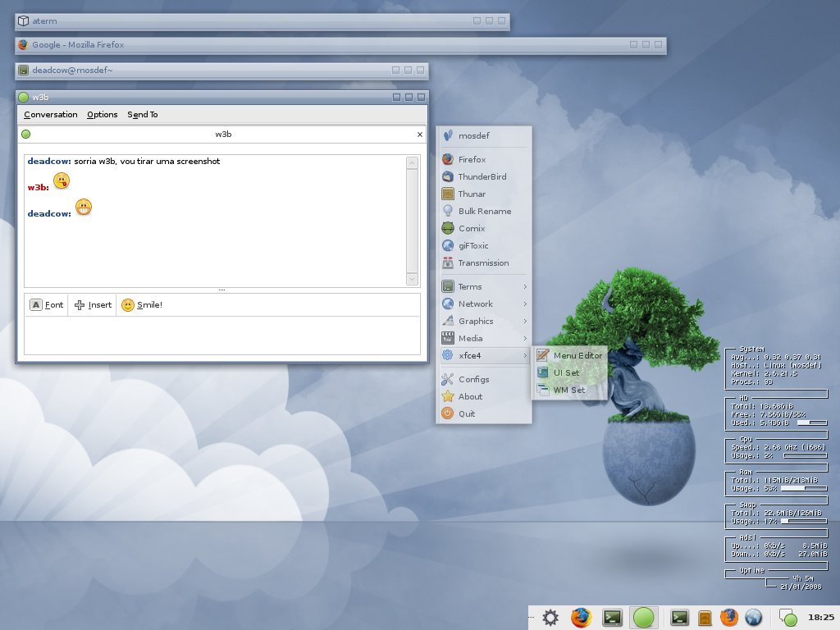The width and height of the screenshot is (840, 630).
Task: Click the active green circle taskbar button
Action: (643, 618)
